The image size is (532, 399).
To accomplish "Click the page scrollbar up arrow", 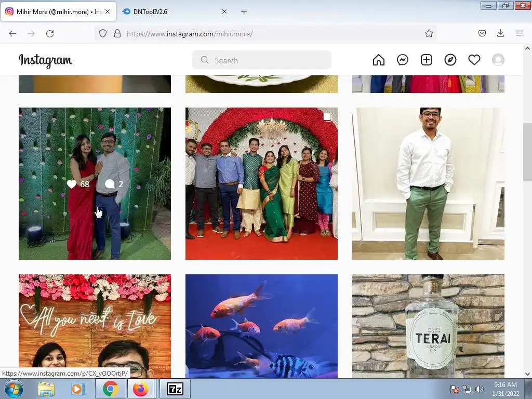I will click(x=527, y=48).
